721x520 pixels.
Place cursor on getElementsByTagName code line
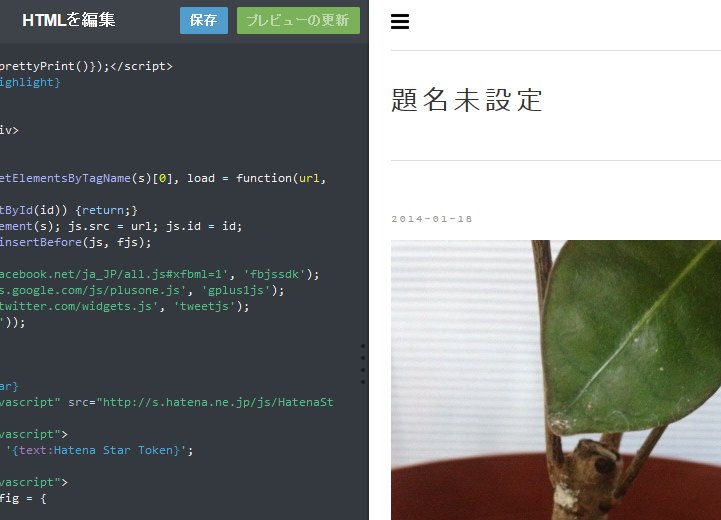163,178
